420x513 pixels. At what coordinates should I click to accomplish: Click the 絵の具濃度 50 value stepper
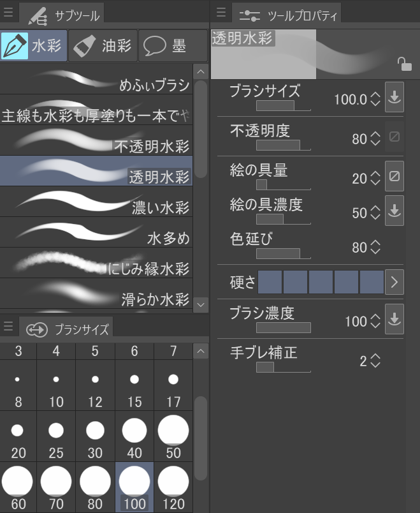[x=375, y=212]
